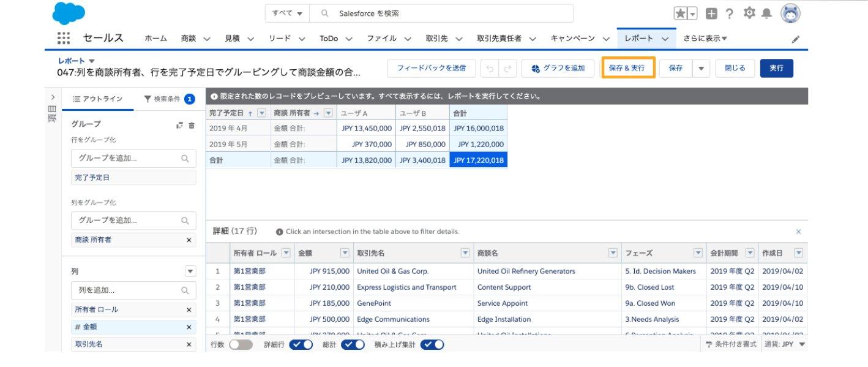Open the レポート title dropdown arrow
The image size is (868, 367).
tap(92, 61)
